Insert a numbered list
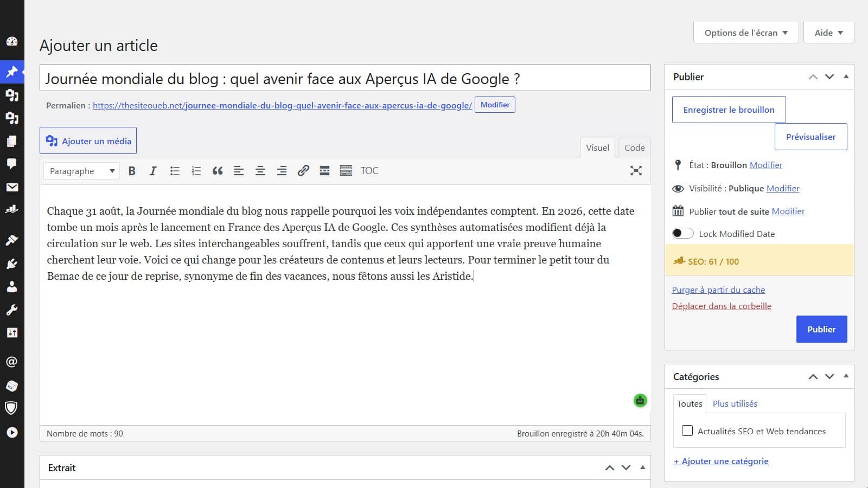This screenshot has height=488, width=868. [x=196, y=171]
